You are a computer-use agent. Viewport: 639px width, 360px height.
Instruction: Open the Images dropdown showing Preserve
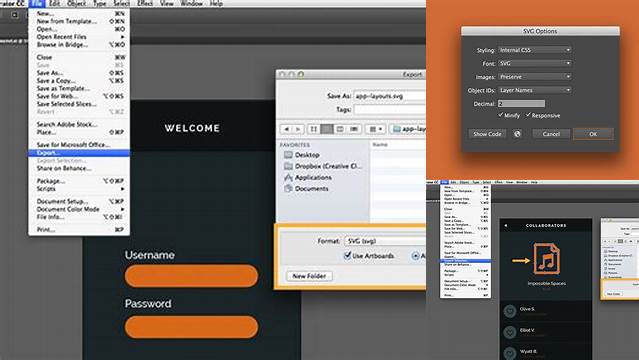click(535, 77)
